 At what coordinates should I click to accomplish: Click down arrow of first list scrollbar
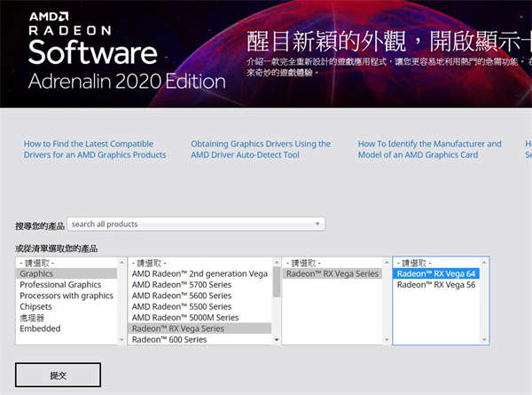[121, 339]
